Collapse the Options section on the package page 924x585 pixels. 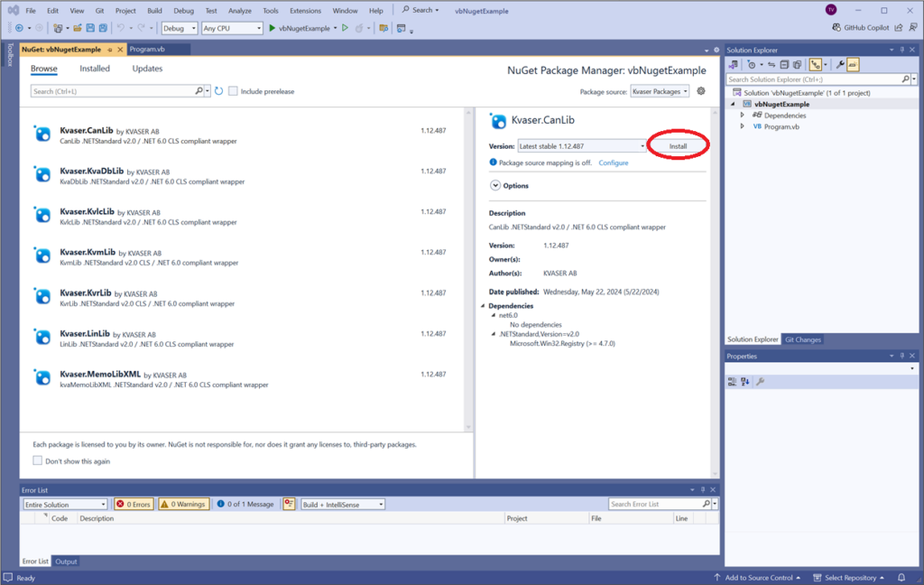494,184
